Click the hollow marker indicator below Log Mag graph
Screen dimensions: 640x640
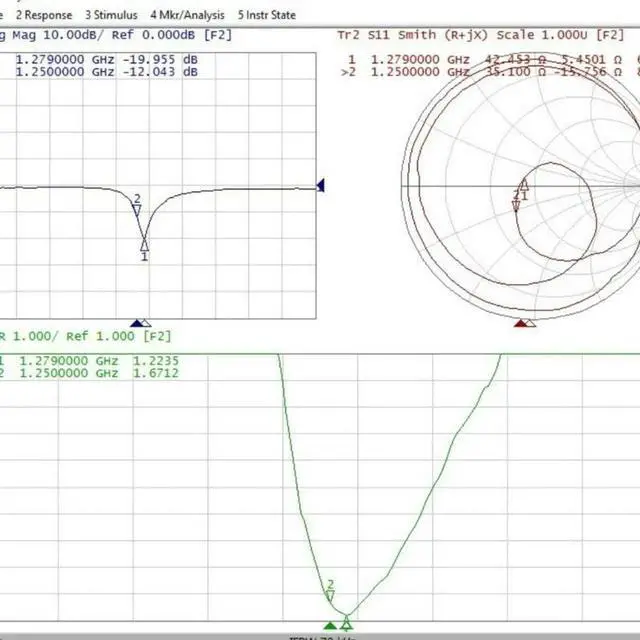click(147, 323)
